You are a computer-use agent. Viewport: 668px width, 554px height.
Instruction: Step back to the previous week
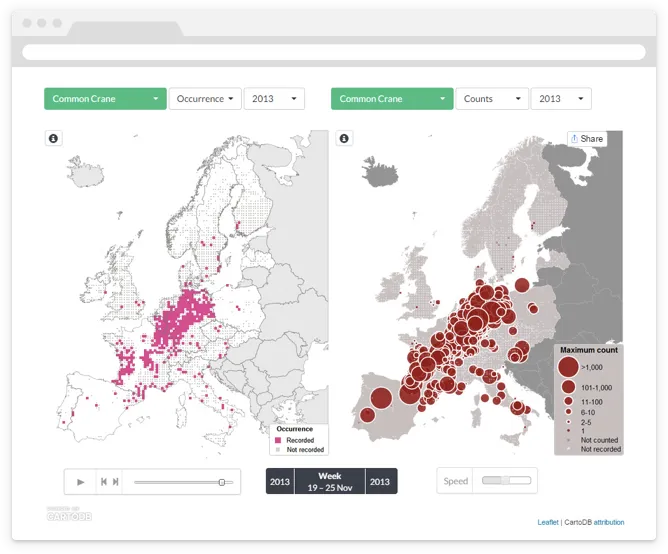(x=103, y=482)
